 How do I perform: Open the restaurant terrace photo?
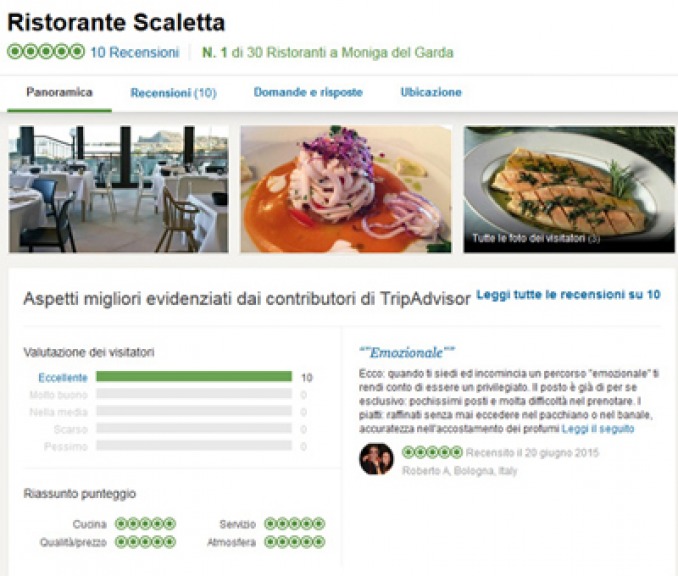point(118,189)
